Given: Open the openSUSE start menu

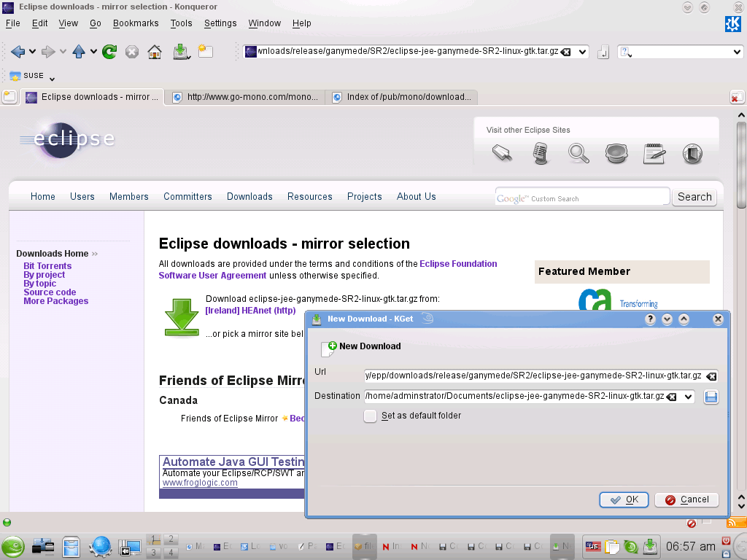Looking at the screenshot, I should click(13, 547).
